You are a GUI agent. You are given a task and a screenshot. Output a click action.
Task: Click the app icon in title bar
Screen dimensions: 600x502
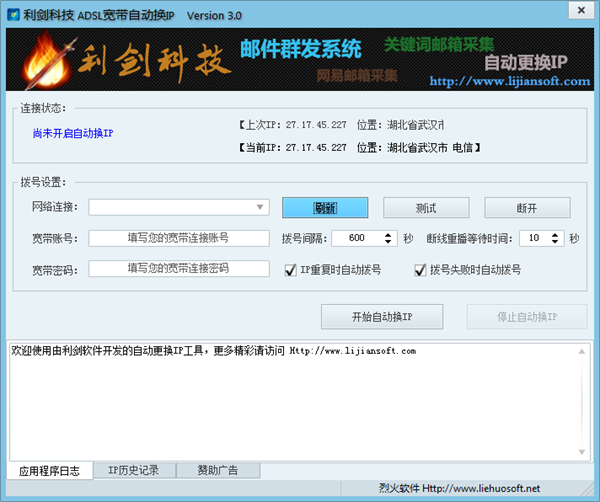[13, 15]
